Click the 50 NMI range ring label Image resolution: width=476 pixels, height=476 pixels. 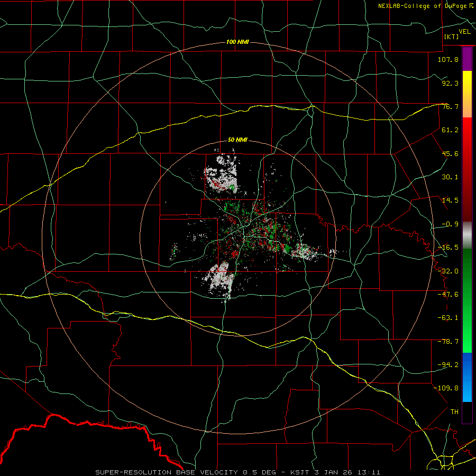(237, 140)
